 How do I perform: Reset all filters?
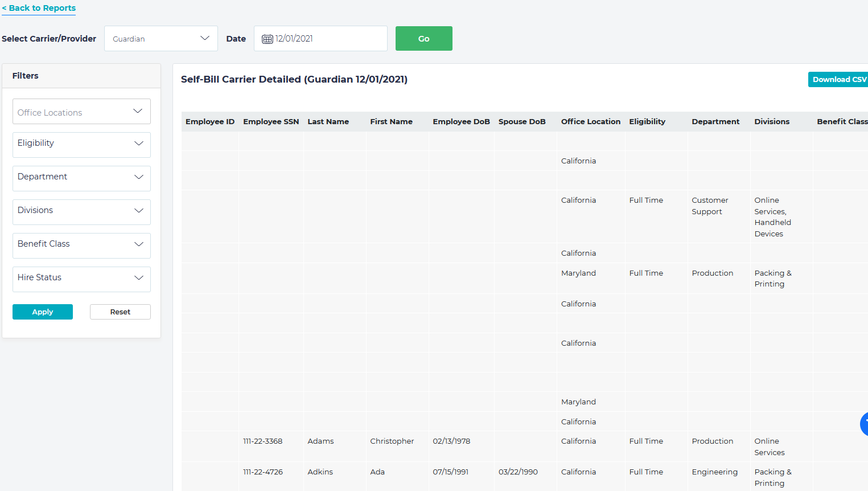[x=120, y=312]
